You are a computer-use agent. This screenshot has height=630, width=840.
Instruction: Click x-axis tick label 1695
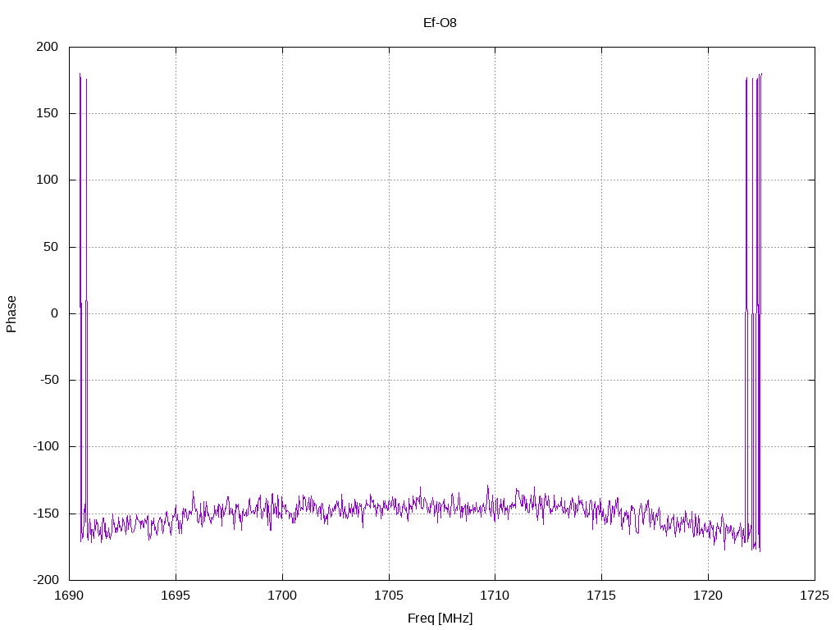click(x=176, y=596)
